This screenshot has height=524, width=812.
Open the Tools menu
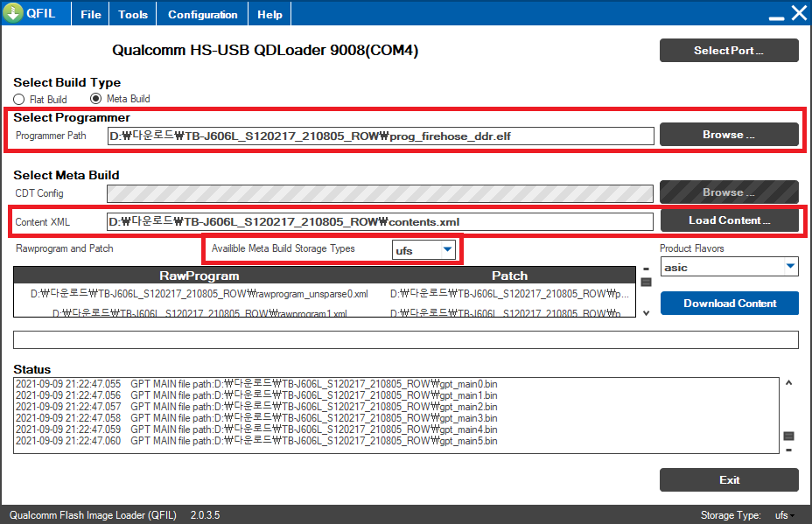click(133, 15)
